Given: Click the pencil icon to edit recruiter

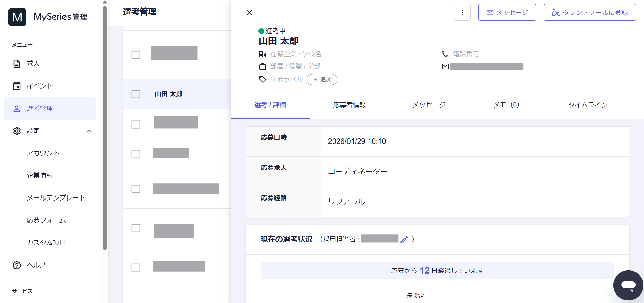Looking at the screenshot, I should point(404,240).
